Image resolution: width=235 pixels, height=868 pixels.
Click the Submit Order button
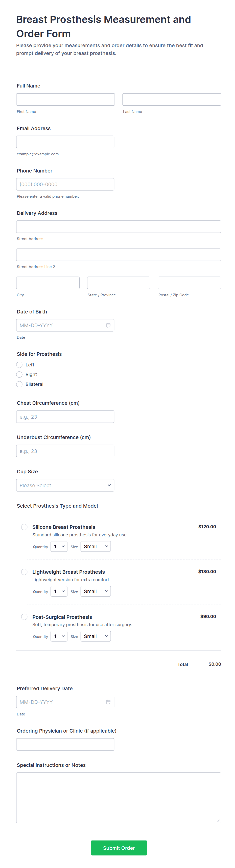click(119, 848)
